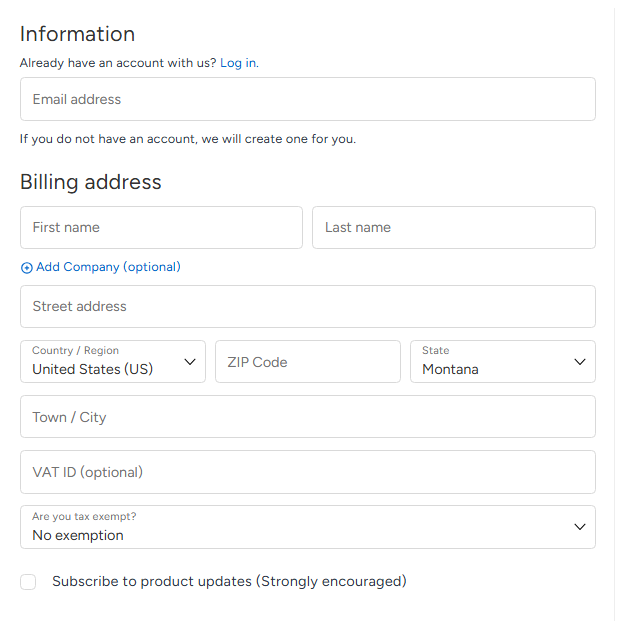Focus the Street address field
This screenshot has height=621, width=622.
point(307,306)
